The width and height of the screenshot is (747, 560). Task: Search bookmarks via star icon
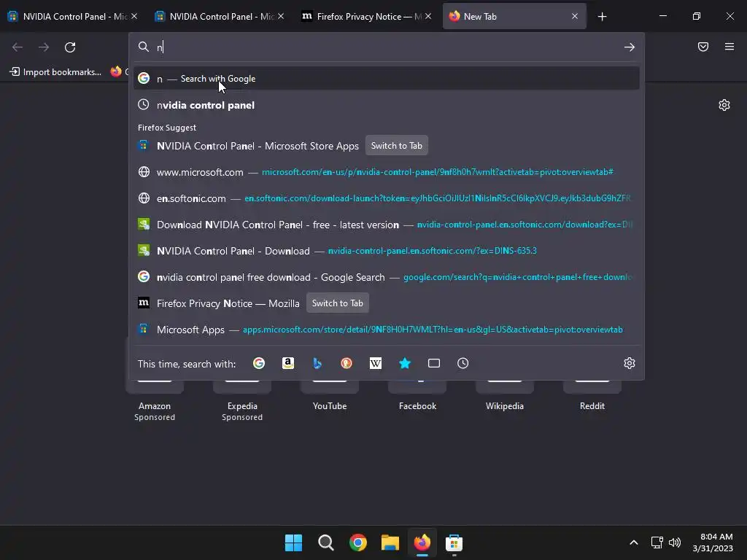pyautogui.click(x=405, y=363)
